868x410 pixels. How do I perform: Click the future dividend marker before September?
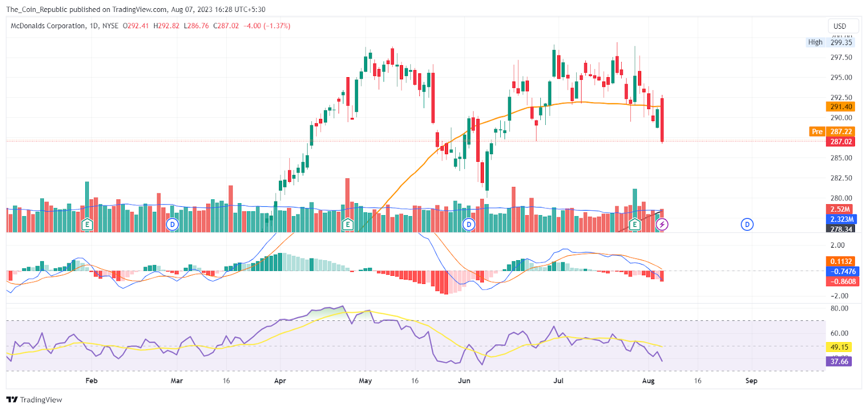click(x=747, y=224)
